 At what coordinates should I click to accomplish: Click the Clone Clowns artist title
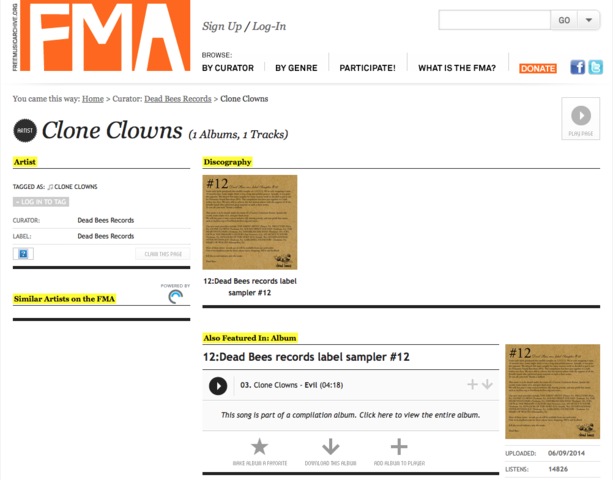[112, 130]
